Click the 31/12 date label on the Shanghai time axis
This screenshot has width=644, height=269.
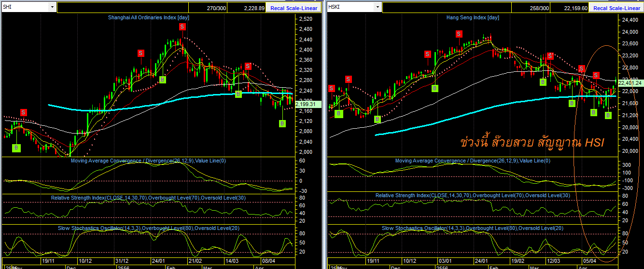[x=122, y=260]
